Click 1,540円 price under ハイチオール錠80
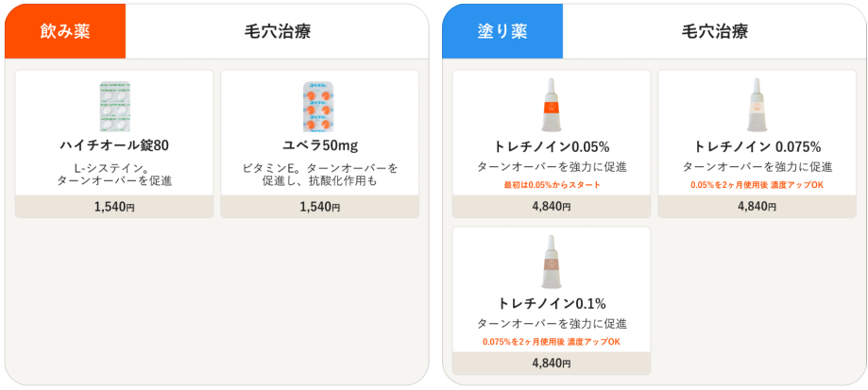Screen dimensions: 868x390 coord(114,207)
